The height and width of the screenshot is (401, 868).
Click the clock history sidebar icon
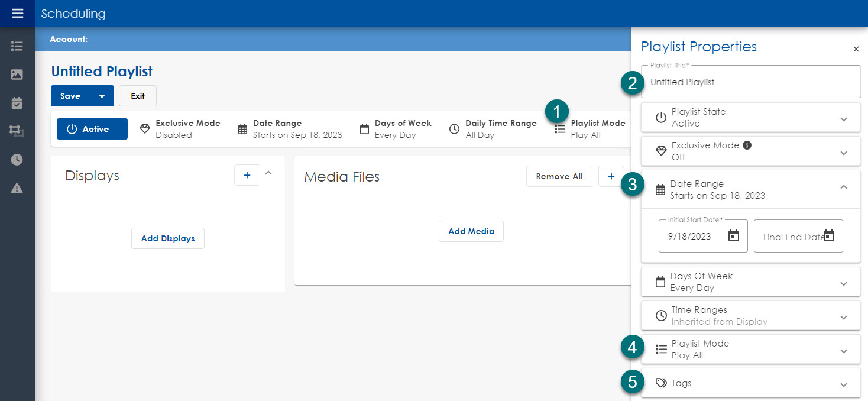click(x=17, y=160)
